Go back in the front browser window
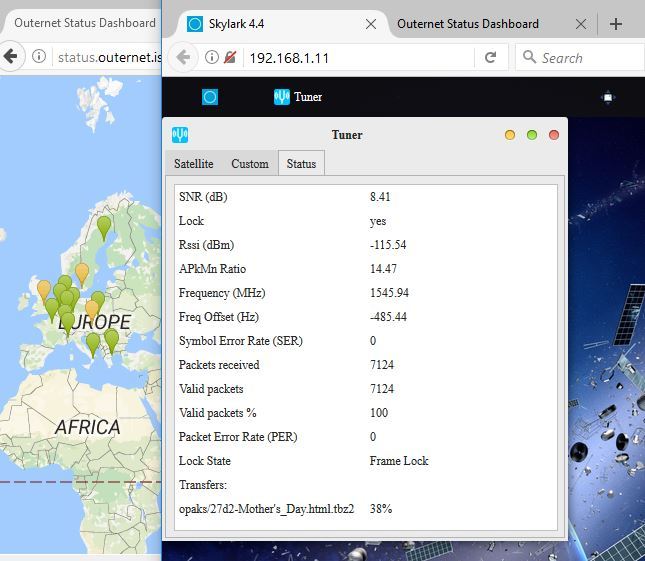The height and width of the screenshot is (561, 645). [183, 57]
